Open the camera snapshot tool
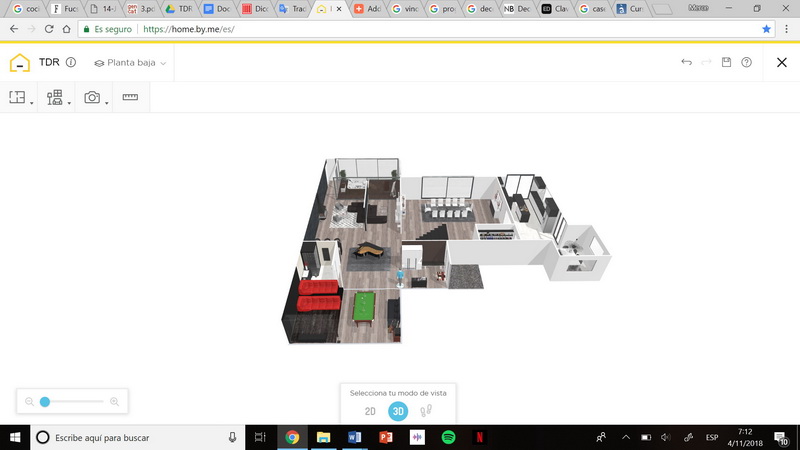This screenshot has width=800, height=450. tap(92, 98)
